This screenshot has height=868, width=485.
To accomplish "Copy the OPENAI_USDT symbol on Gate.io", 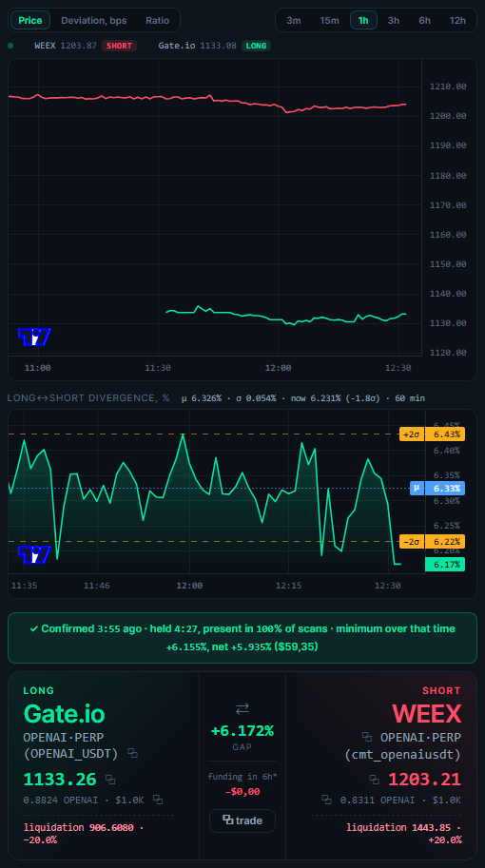I will coord(132,753).
